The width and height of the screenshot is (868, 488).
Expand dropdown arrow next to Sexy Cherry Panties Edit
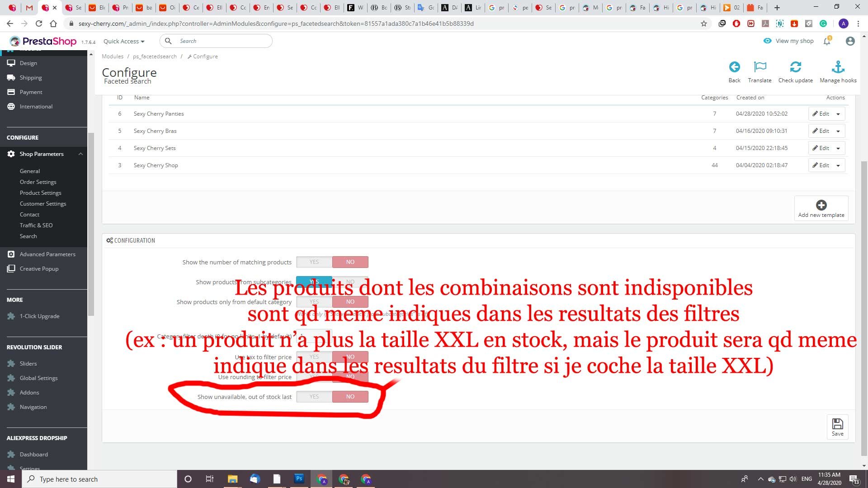click(838, 114)
